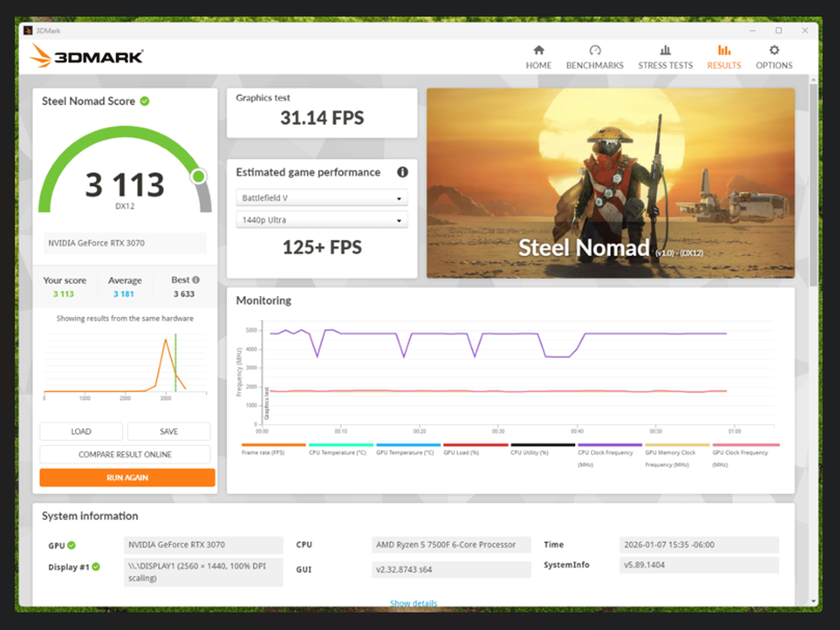Click the green check next to Steel Nomad Score
Viewport: 840px width, 630px height.
145,101
